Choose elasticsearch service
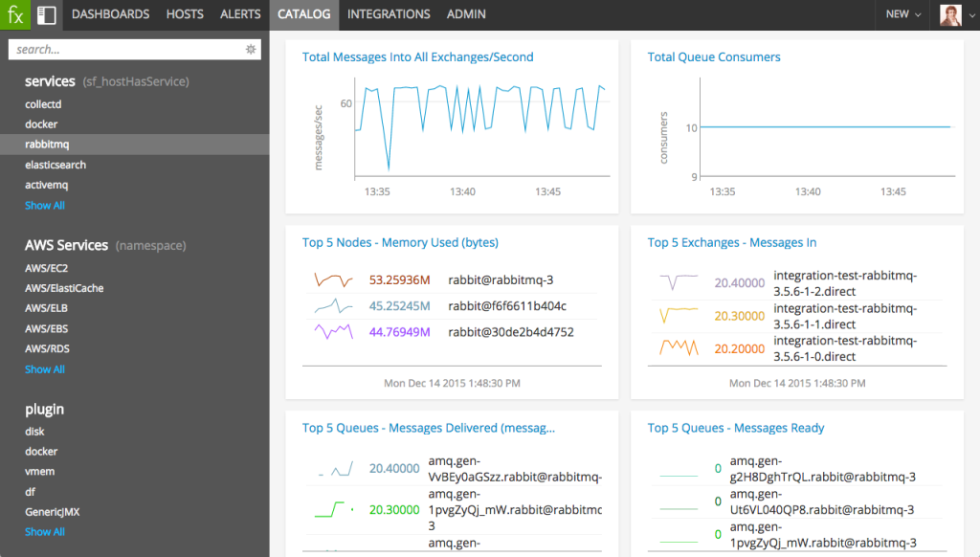 tap(56, 165)
